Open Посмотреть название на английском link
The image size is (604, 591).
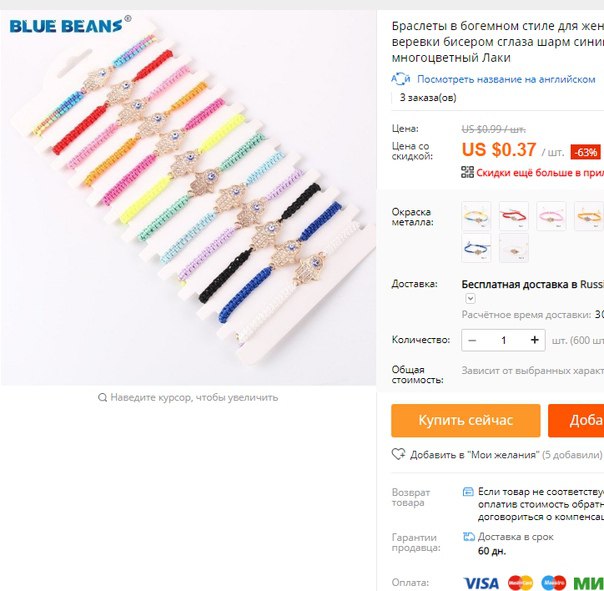506,79
